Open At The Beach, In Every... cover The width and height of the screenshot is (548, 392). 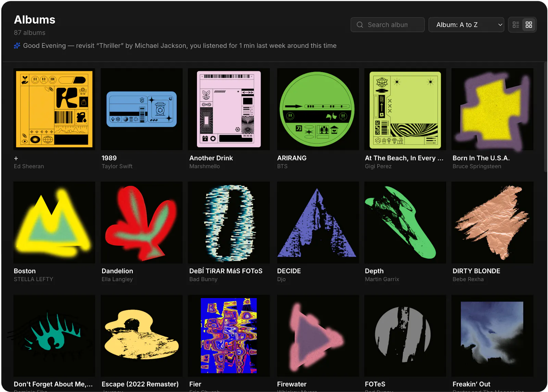pos(405,109)
